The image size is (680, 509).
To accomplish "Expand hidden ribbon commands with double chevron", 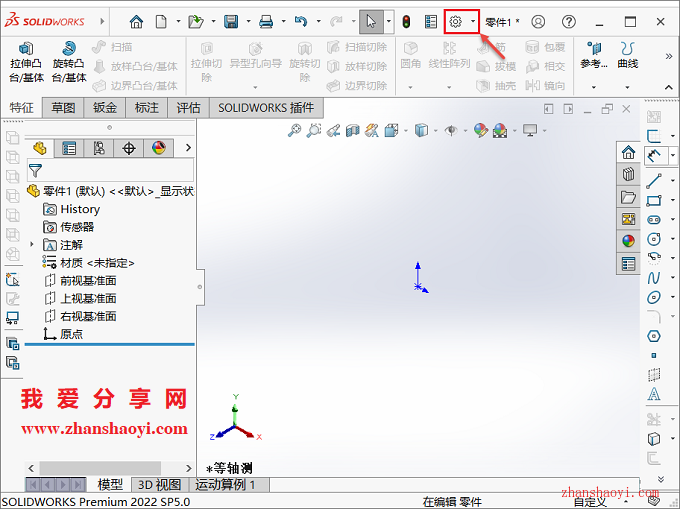I will click(669, 56).
